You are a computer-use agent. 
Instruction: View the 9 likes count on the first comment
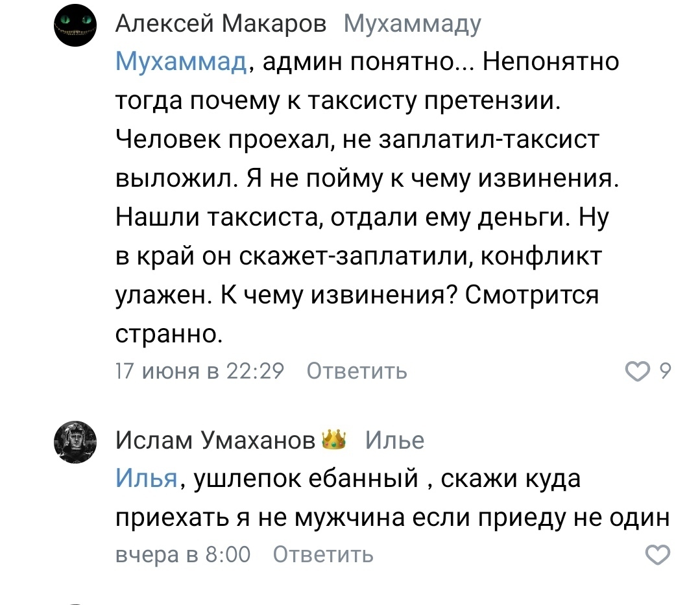pos(664,372)
